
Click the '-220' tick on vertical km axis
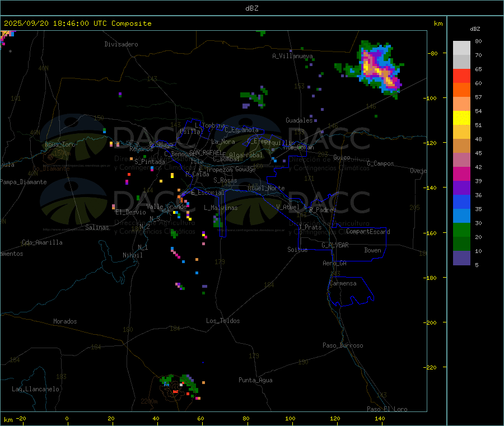click(431, 368)
